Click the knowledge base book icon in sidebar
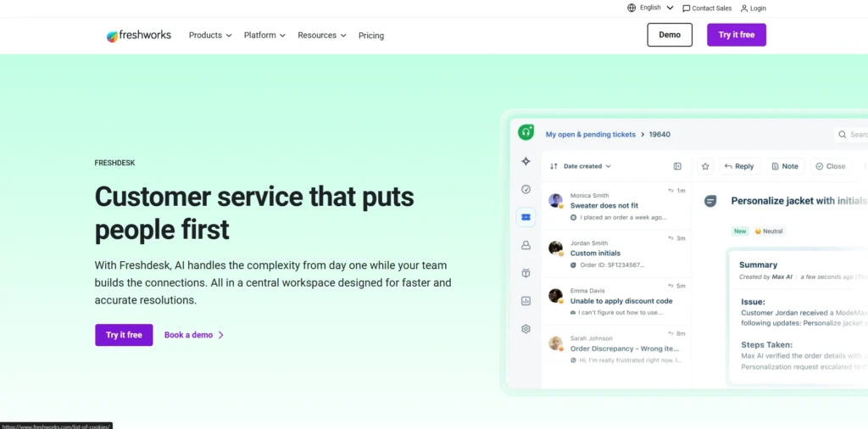Image resolution: width=868 pixels, height=429 pixels. tap(526, 273)
